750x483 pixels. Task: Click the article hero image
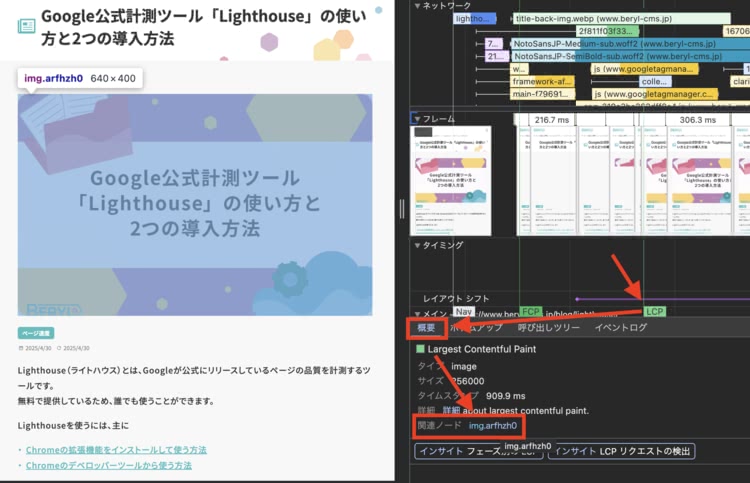(195, 205)
